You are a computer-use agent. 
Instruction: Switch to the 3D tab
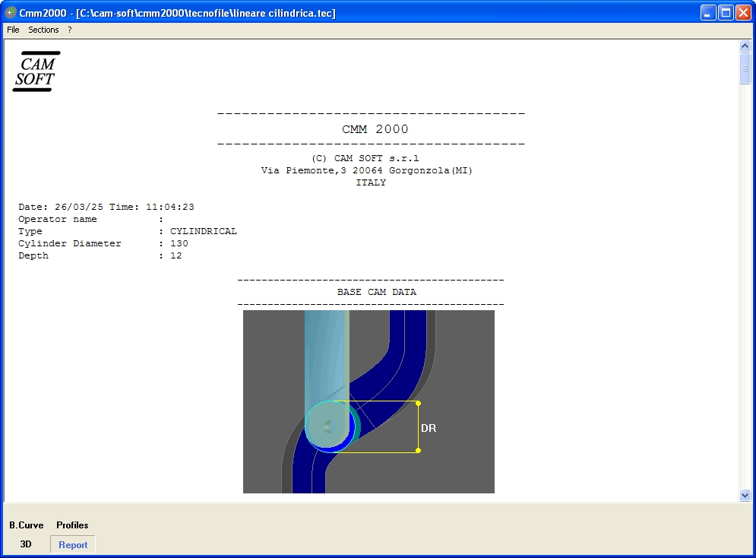click(x=26, y=544)
